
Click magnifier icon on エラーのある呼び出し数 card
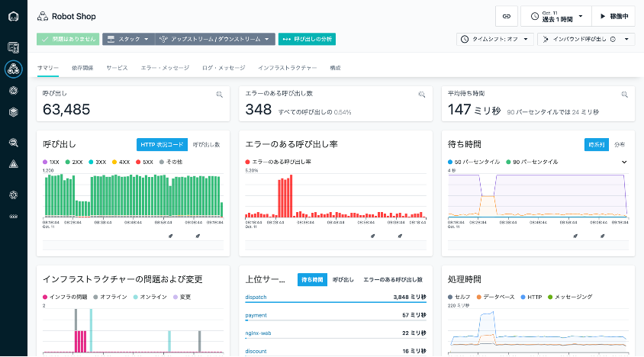click(421, 95)
